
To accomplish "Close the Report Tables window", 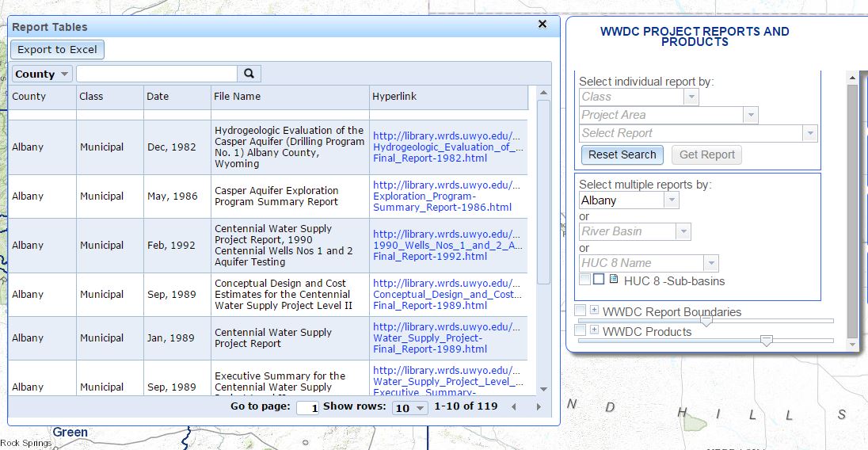I will click(x=542, y=25).
